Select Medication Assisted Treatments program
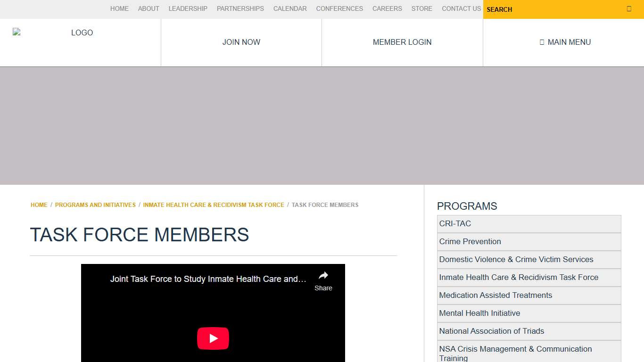 click(495, 295)
